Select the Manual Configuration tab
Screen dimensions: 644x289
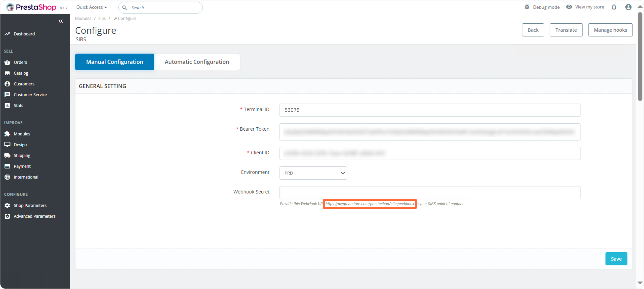coord(114,62)
